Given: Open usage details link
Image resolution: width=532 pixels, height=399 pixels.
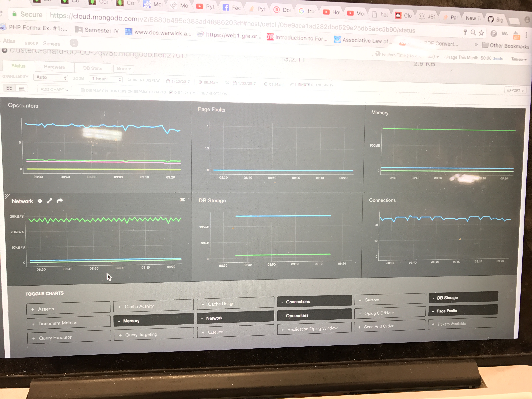Looking at the screenshot, I should click(x=497, y=58).
